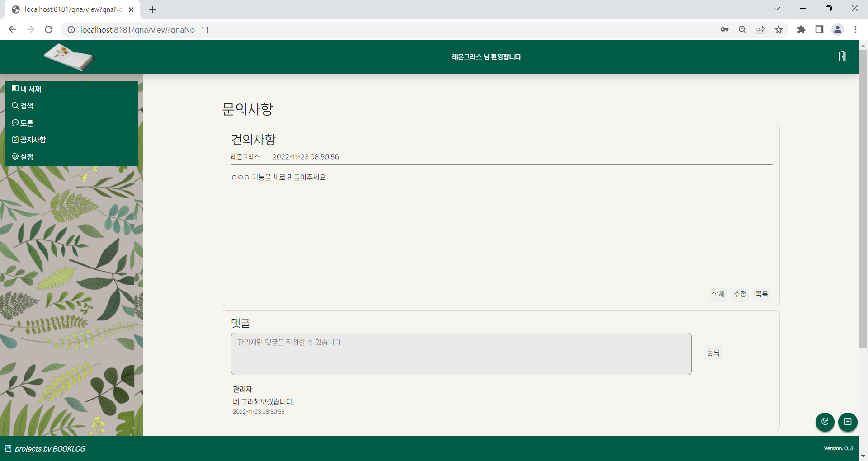Image resolution: width=868 pixels, height=461 pixels.
Task: Click the 삭제 delete button
Action: [718, 294]
